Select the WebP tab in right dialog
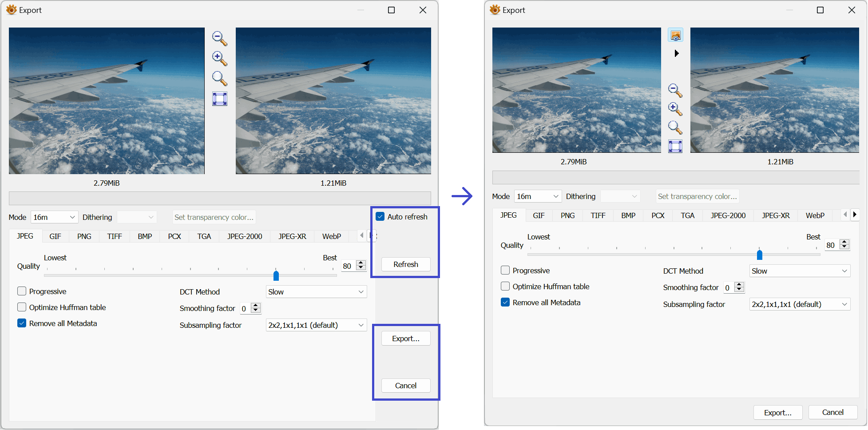 point(815,215)
